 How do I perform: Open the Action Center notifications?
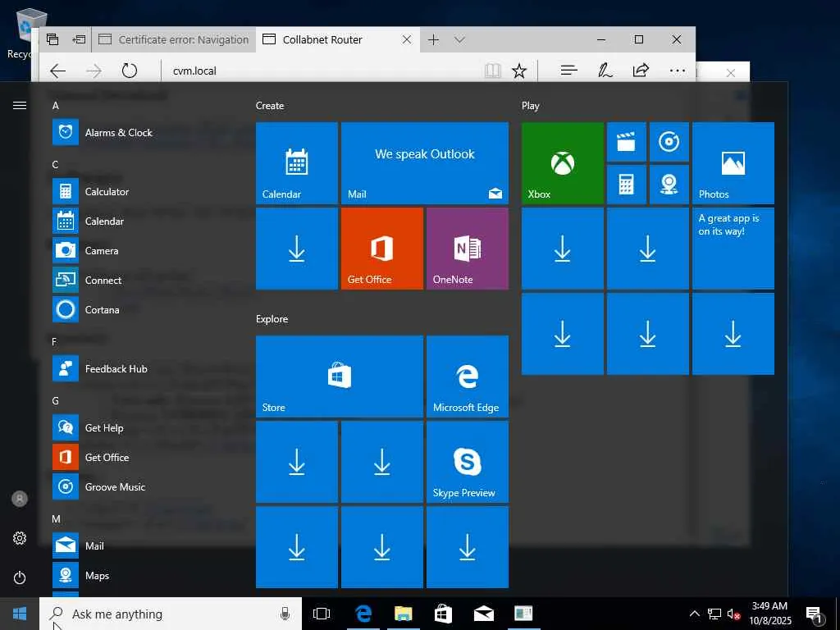tap(815, 615)
